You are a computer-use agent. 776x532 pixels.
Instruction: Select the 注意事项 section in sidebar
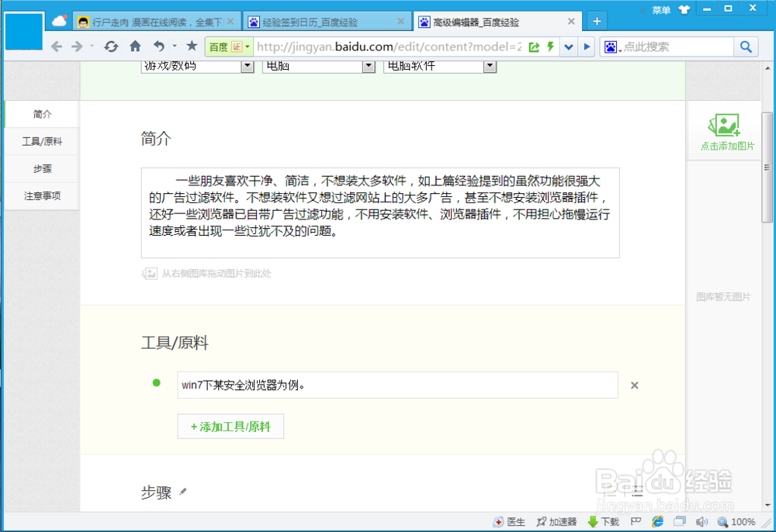40,196
